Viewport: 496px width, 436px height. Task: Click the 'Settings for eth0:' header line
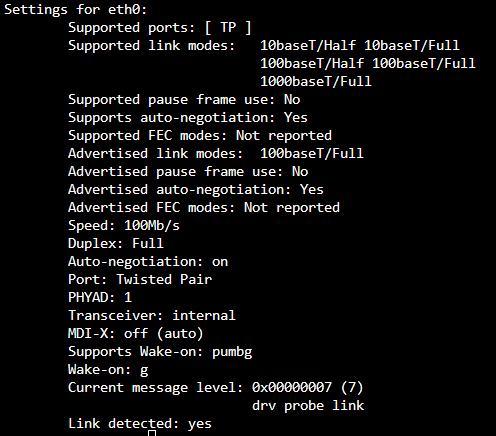click(75, 9)
